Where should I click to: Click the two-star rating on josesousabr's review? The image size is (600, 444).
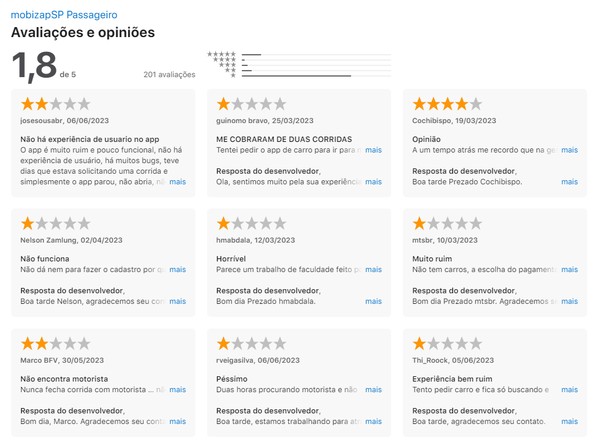tap(55, 104)
